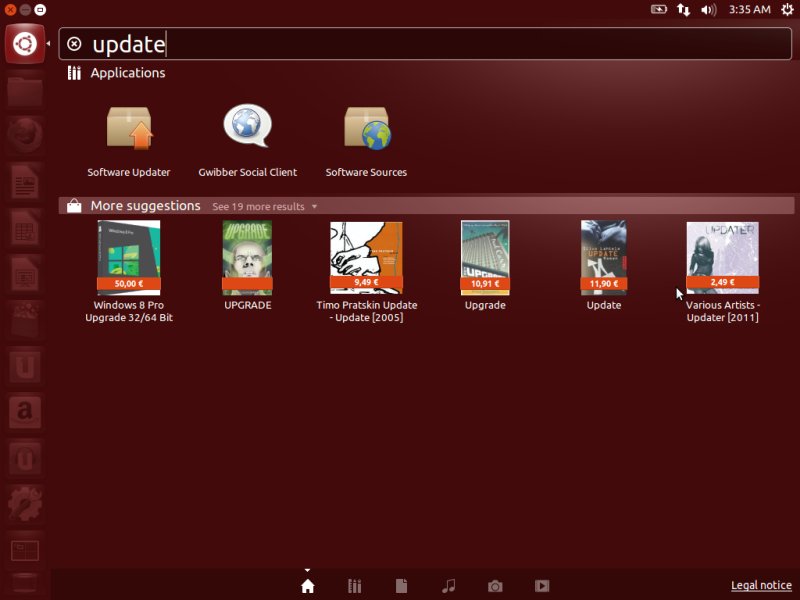Open Ubuntu Software Center from the launcher
The image size is (800, 600).
click(x=24, y=319)
